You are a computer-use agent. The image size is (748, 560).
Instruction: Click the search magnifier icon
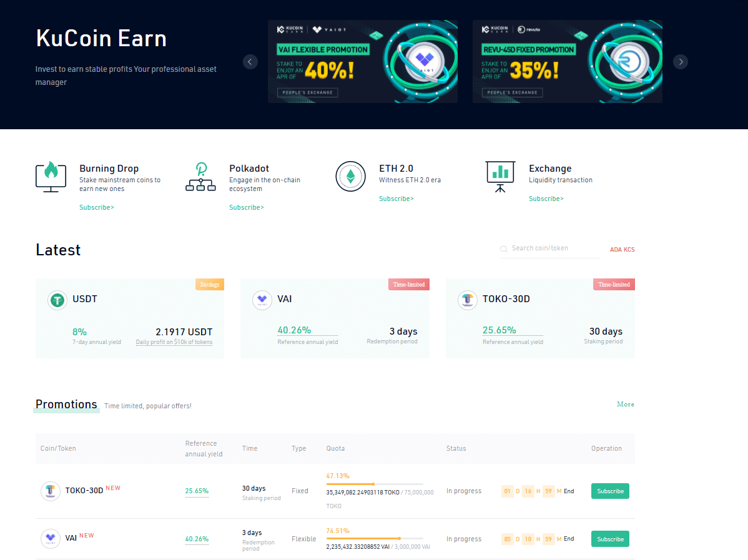pos(504,249)
